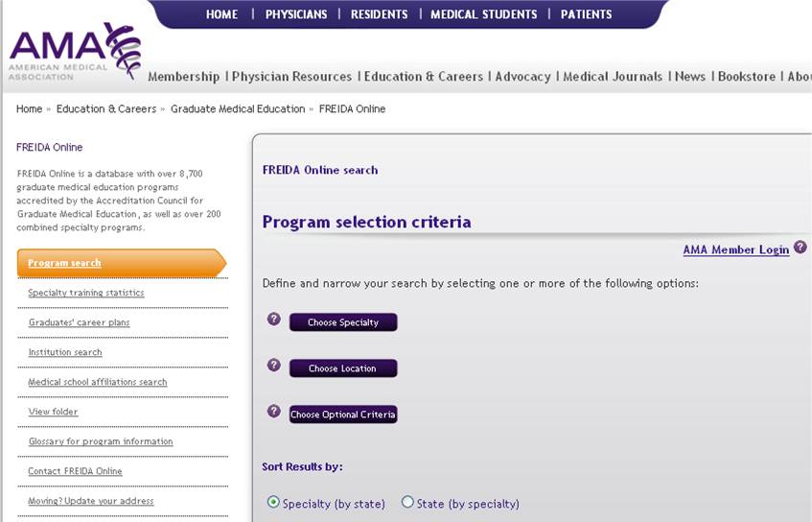Click 'Program selection criteria' heading
The width and height of the screenshot is (812, 522).
[x=366, y=222]
